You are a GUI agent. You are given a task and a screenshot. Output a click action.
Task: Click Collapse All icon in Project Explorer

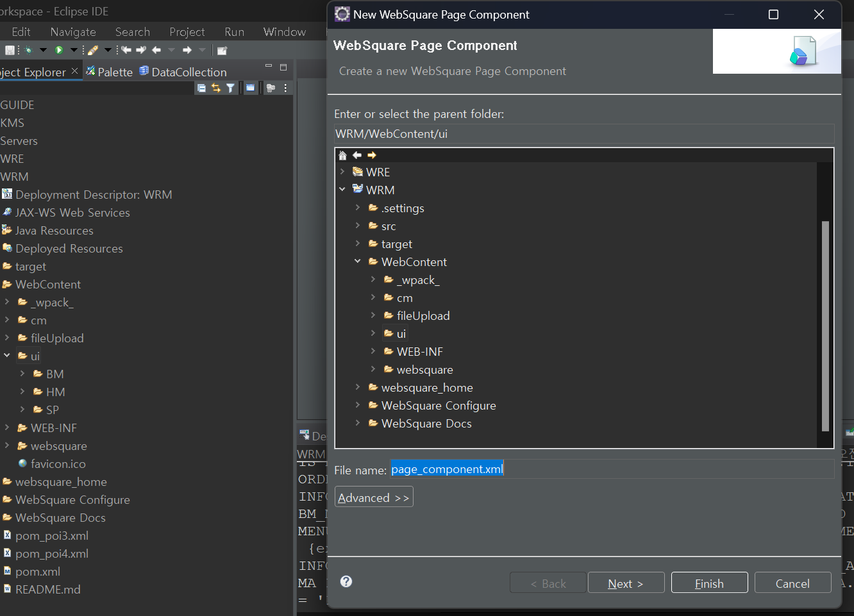(201, 88)
